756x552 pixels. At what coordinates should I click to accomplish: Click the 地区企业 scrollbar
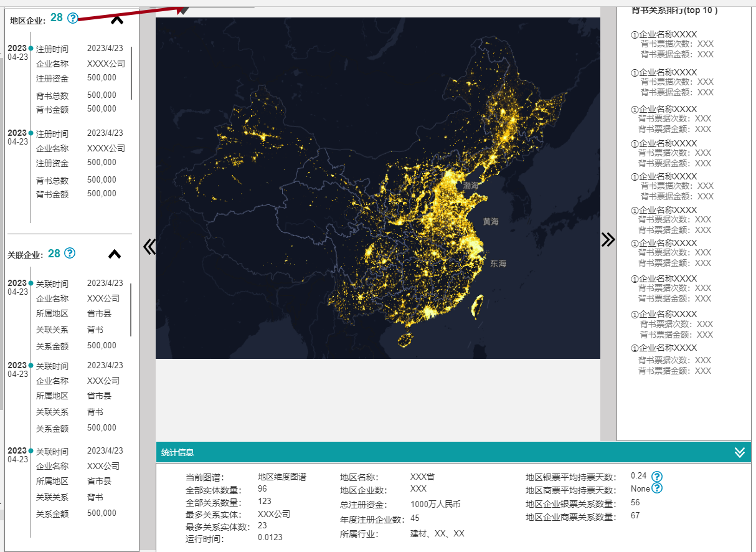(131, 72)
